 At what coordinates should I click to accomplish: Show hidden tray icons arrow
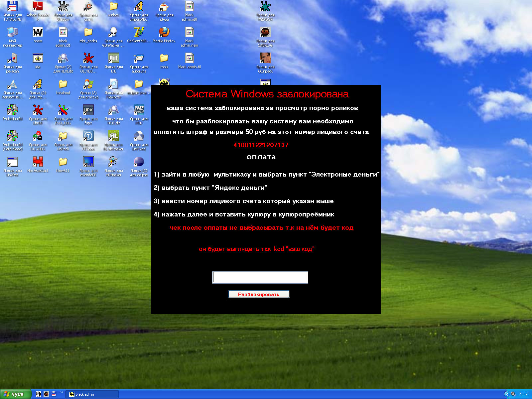pyautogui.click(x=507, y=394)
